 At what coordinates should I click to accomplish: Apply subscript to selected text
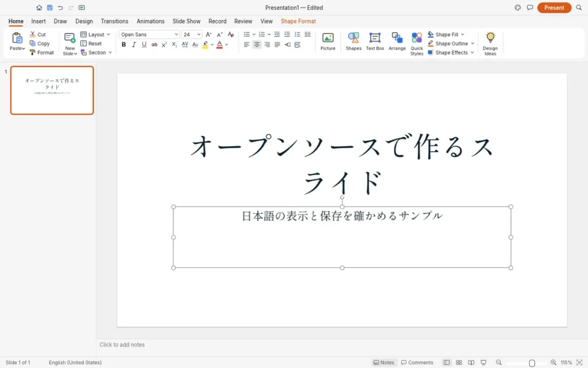click(175, 45)
